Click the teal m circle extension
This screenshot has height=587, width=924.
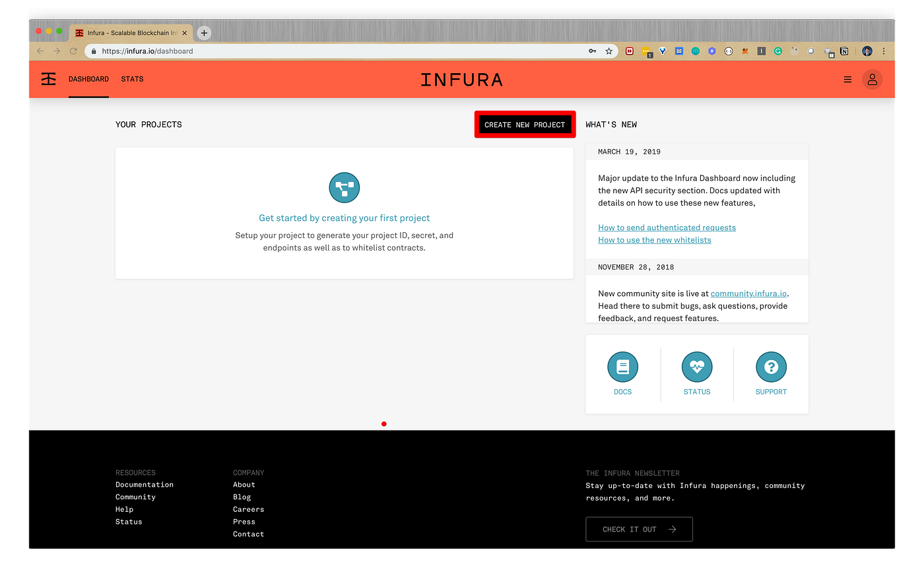tap(696, 51)
